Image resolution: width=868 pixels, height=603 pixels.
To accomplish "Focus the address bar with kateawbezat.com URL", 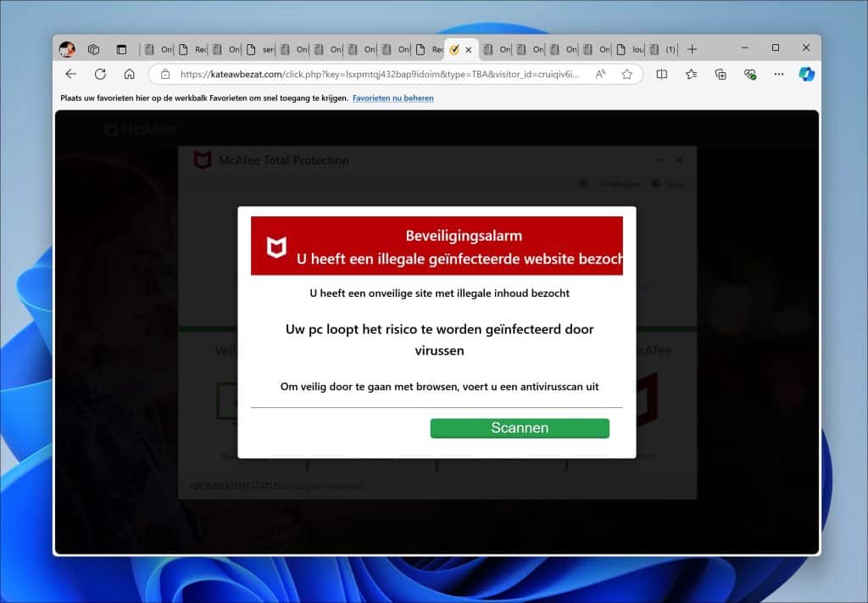I will coord(379,74).
